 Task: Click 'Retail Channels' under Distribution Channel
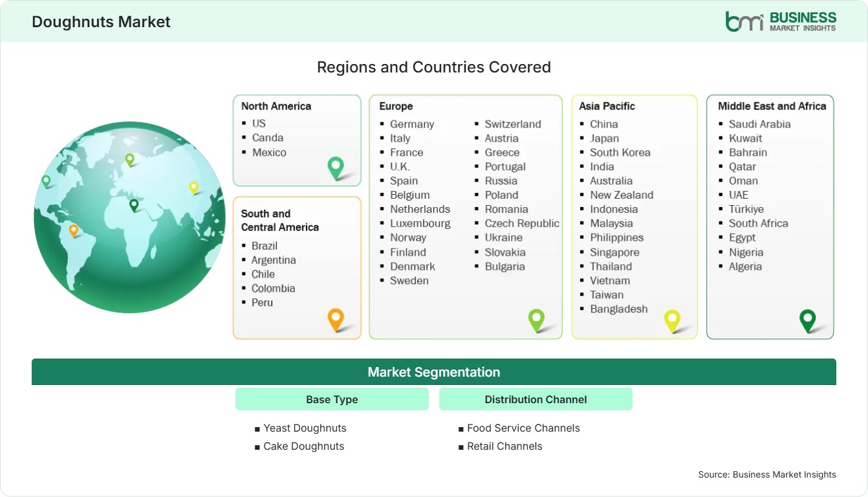(505, 446)
